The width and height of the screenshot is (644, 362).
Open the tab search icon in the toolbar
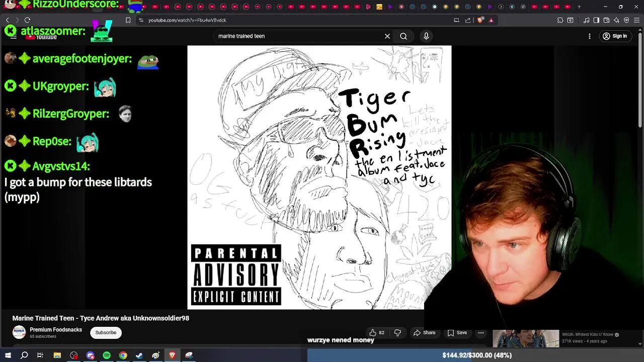[x=570, y=20]
